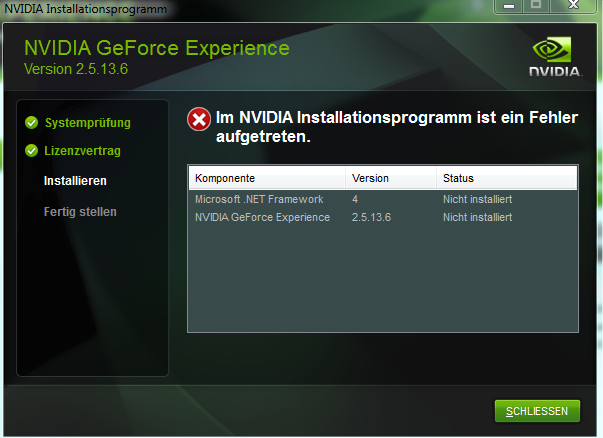Select the Systemprüfung step
Image resolution: width=603 pixels, height=438 pixels.
click(x=88, y=123)
